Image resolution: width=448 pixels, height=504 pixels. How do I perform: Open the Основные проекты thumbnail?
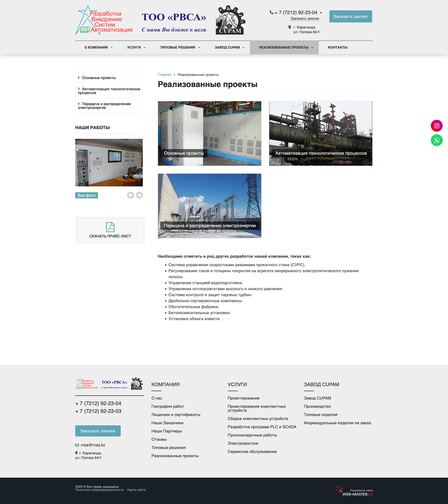click(209, 133)
